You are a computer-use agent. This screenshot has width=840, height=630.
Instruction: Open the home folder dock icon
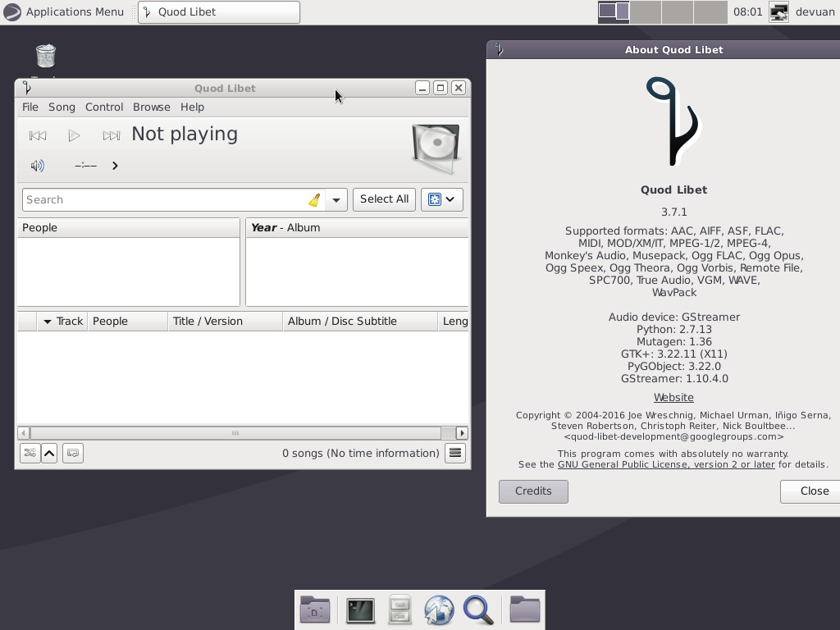[x=525, y=609]
